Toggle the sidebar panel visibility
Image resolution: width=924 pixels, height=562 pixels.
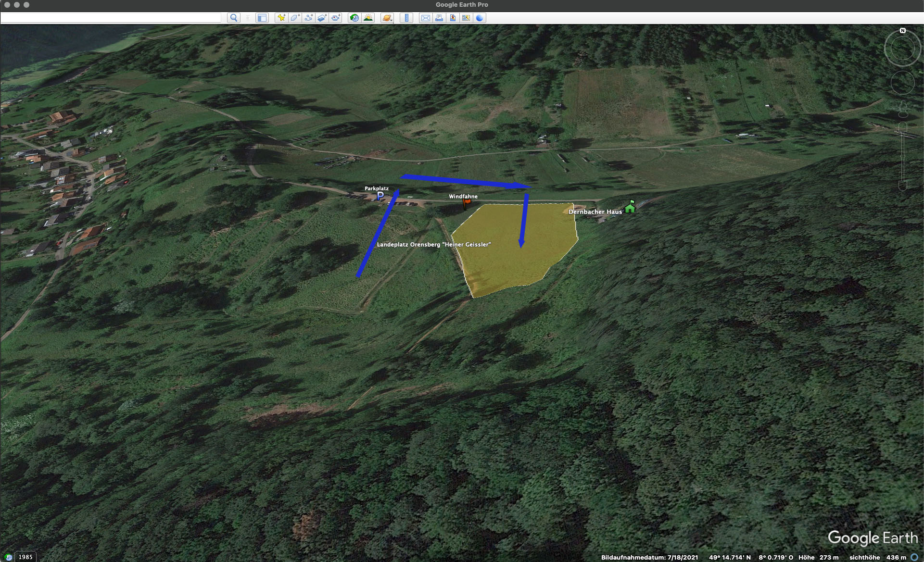click(x=262, y=18)
